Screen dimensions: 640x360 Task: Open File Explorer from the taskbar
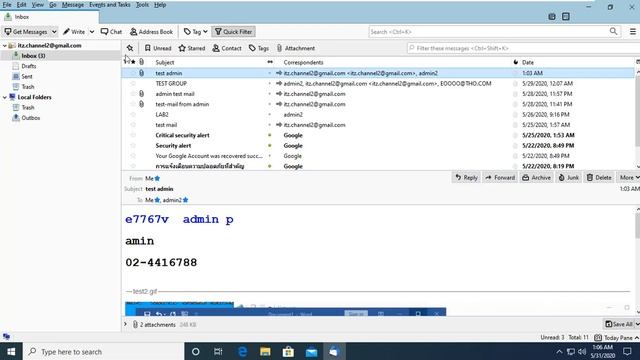pyautogui.click(x=265, y=351)
